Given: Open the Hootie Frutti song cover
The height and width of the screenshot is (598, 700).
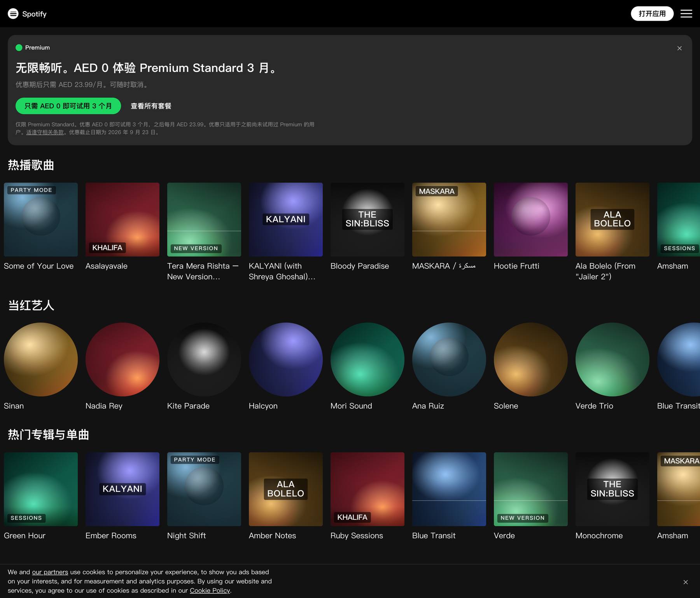Looking at the screenshot, I should pyautogui.click(x=531, y=220).
